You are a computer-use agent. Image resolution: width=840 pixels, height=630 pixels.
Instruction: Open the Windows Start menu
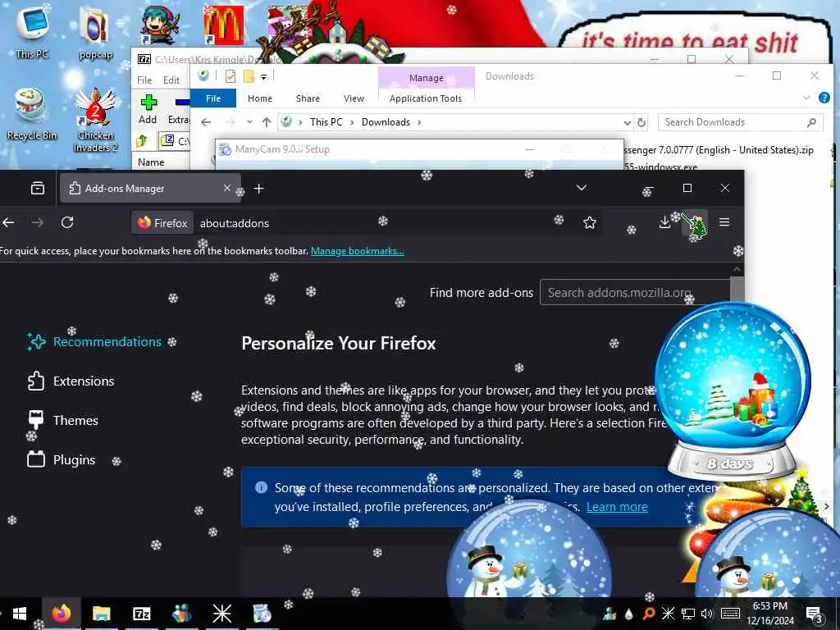20,614
